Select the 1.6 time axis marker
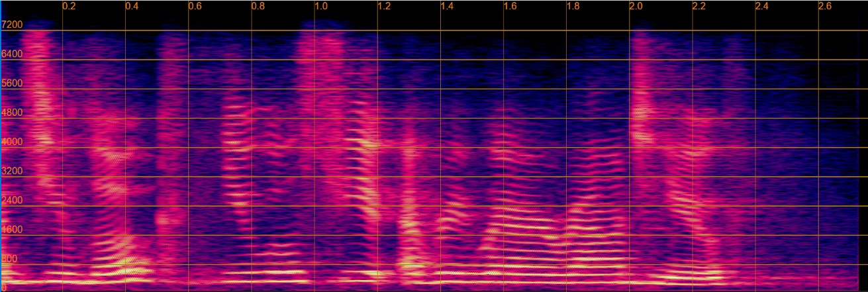 (x=510, y=6)
